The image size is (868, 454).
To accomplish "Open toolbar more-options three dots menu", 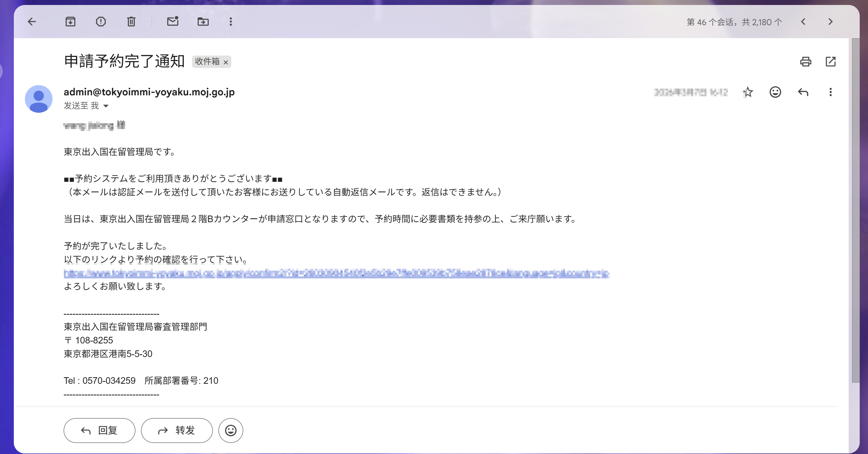I will tap(231, 22).
